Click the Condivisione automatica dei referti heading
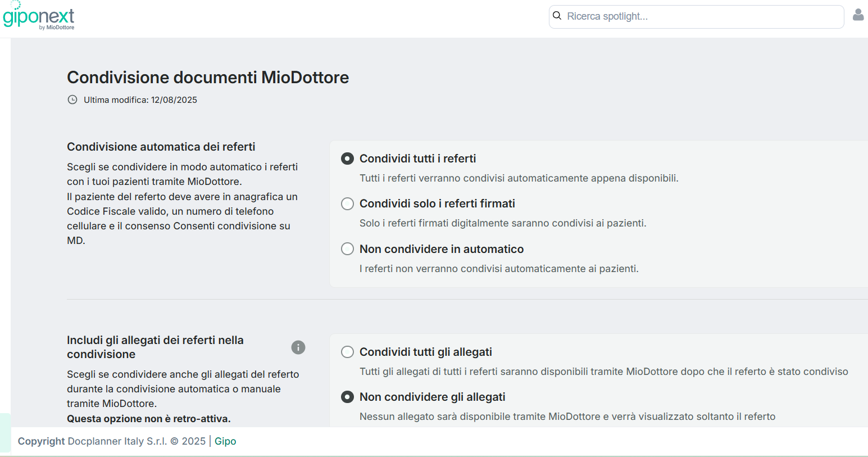 [x=161, y=147]
